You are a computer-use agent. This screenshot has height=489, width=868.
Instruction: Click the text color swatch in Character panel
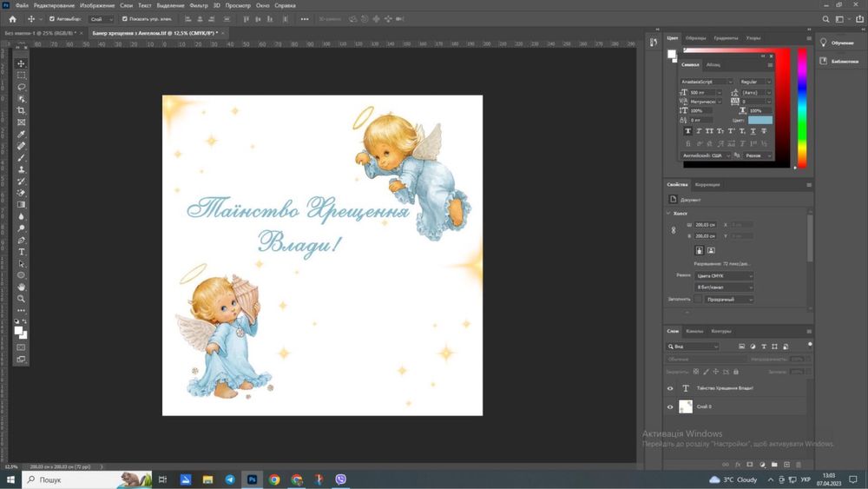(759, 120)
